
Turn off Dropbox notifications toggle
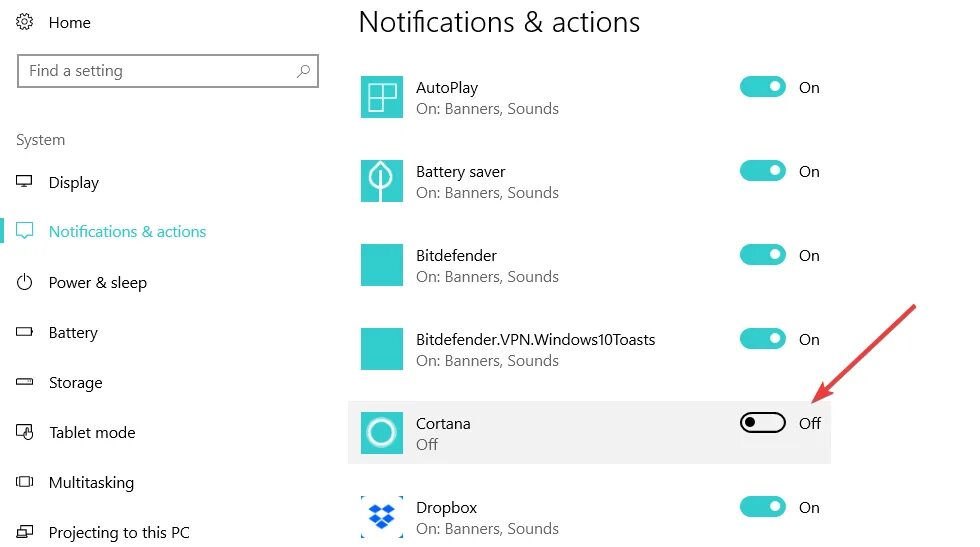point(762,506)
